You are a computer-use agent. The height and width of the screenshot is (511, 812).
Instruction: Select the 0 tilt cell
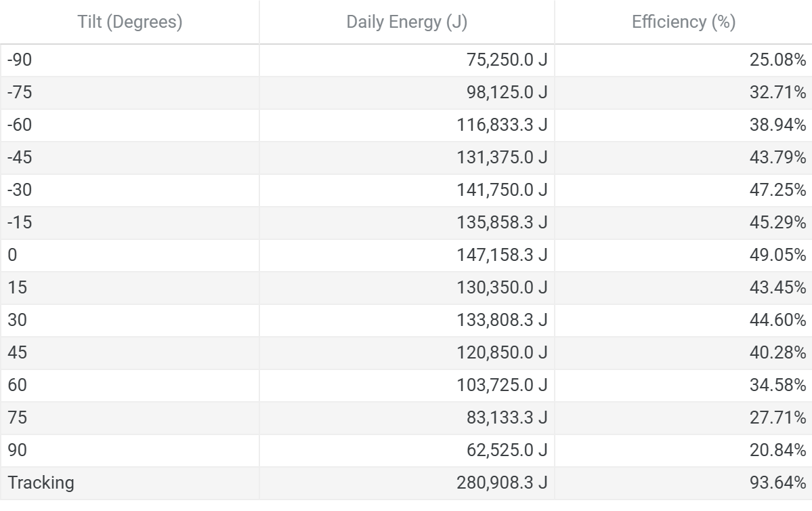129,255
